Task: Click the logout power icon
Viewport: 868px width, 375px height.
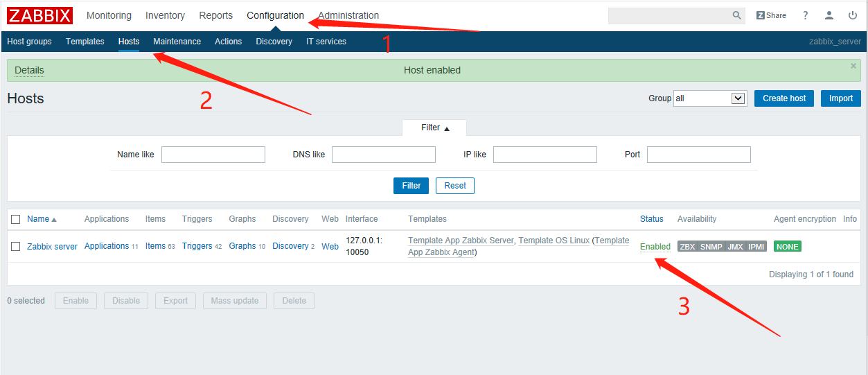Action: 853,15
